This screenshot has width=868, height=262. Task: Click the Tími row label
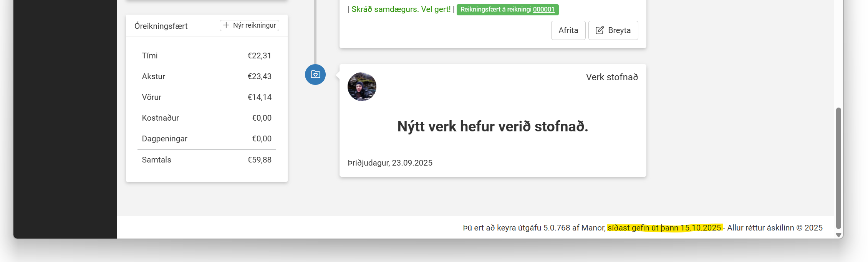point(150,56)
